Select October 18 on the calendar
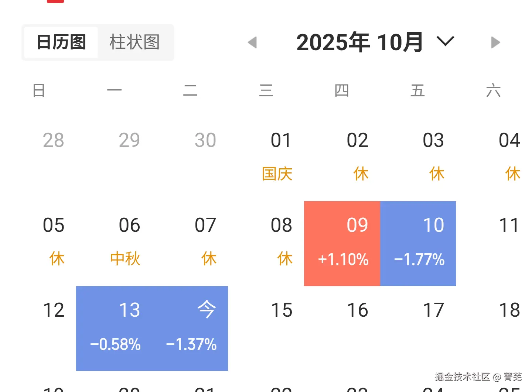Viewport: 532px width, 392px height. [510, 310]
